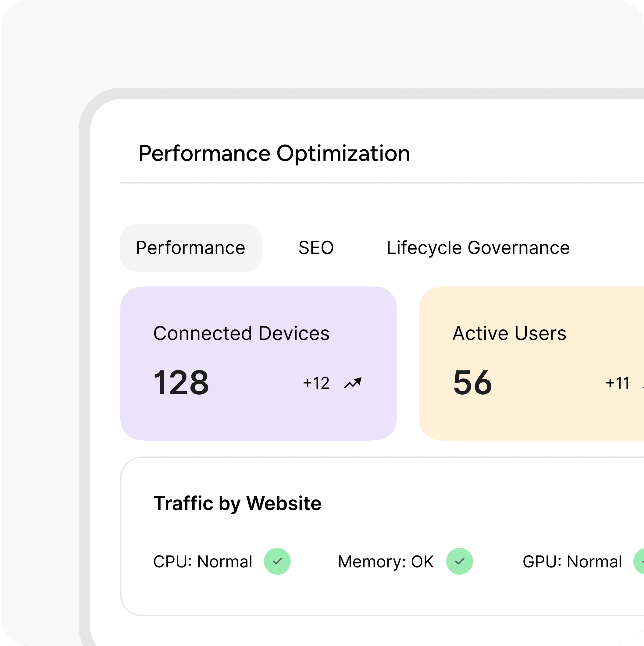The width and height of the screenshot is (644, 646).
Task: Click the Connected Devices card title
Action: click(241, 333)
